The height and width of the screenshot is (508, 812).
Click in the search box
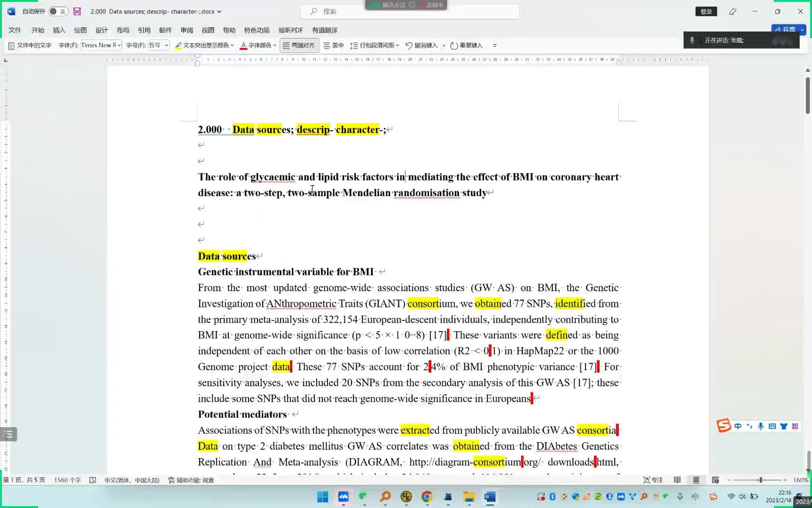(410, 11)
